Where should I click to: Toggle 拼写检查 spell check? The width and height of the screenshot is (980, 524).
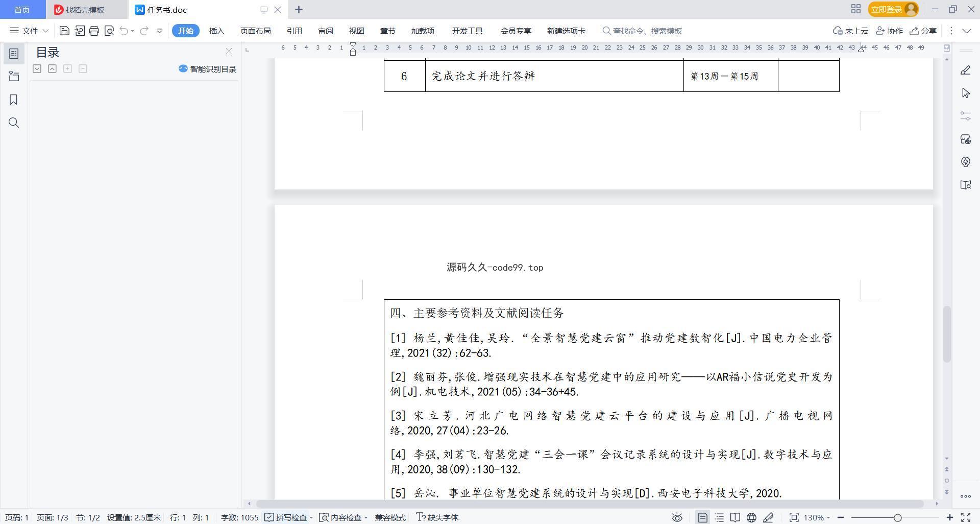(x=286, y=518)
